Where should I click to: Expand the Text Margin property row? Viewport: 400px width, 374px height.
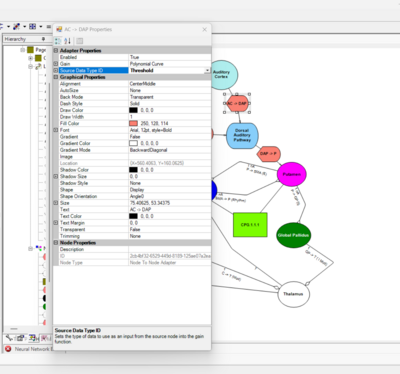coord(56,223)
